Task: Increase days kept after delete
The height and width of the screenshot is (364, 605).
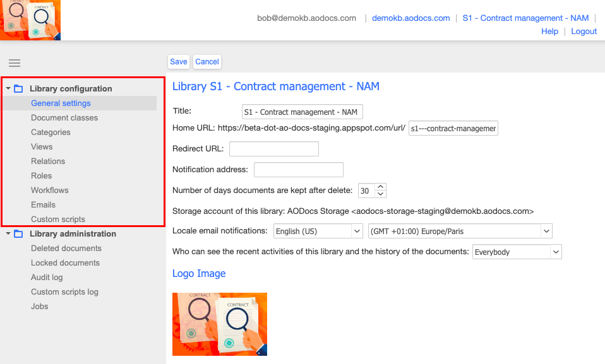Action: tap(380, 187)
